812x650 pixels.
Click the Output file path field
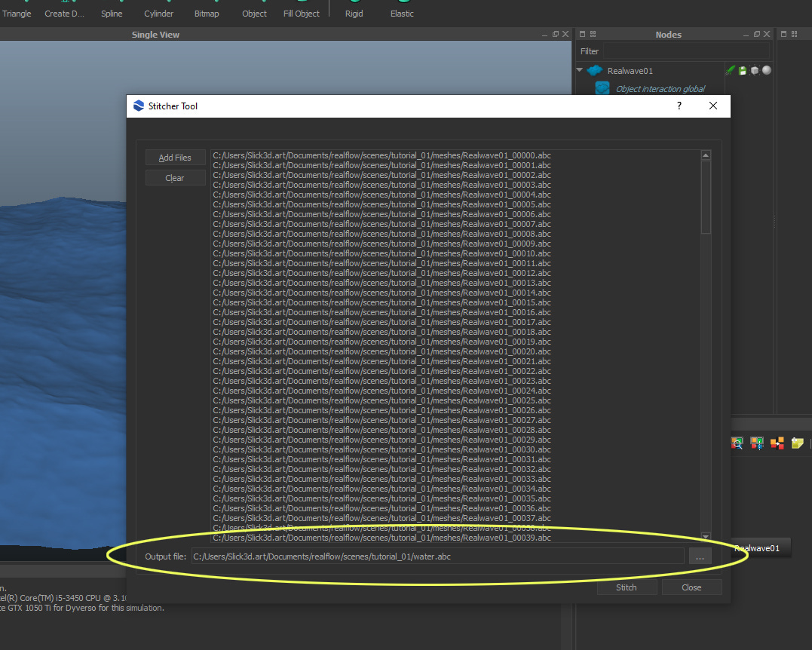tap(437, 556)
